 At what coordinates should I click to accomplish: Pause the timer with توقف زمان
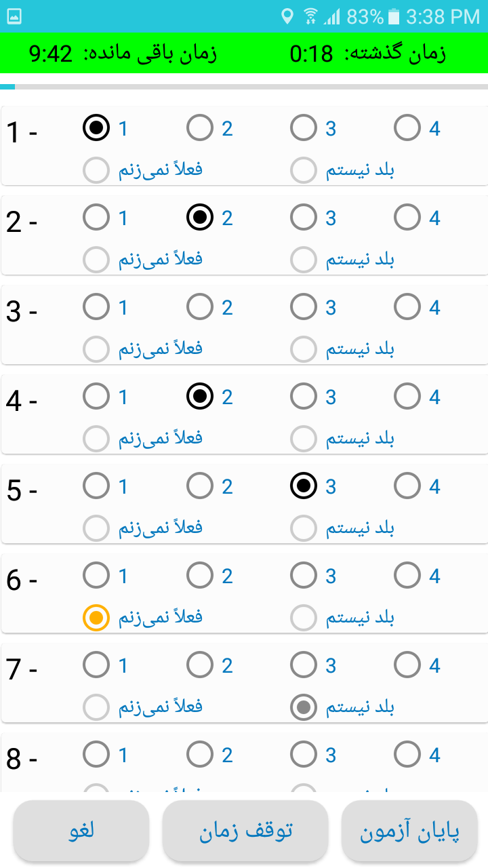tap(245, 832)
